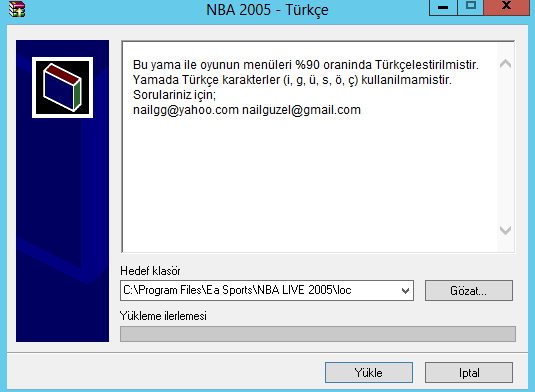Close the installer with the X button
Image resolution: width=535 pixels, height=392 pixels.
(x=507, y=8)
